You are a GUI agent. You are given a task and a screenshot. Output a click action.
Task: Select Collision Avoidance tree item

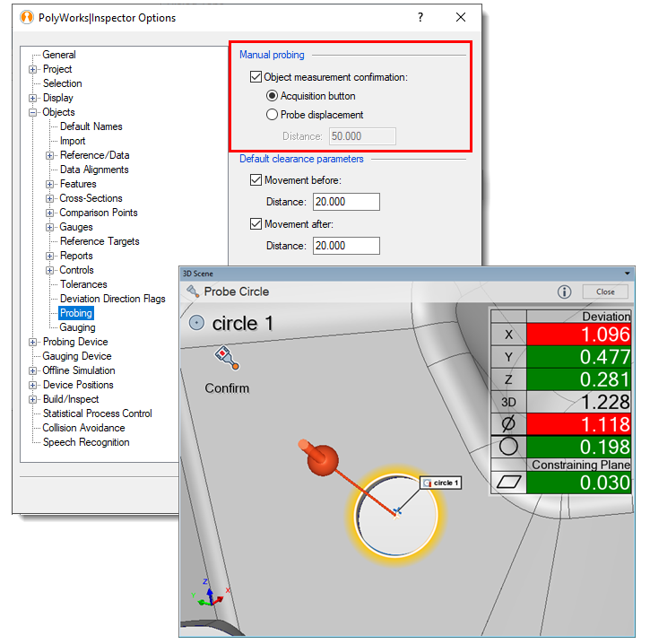pos(83,428)
